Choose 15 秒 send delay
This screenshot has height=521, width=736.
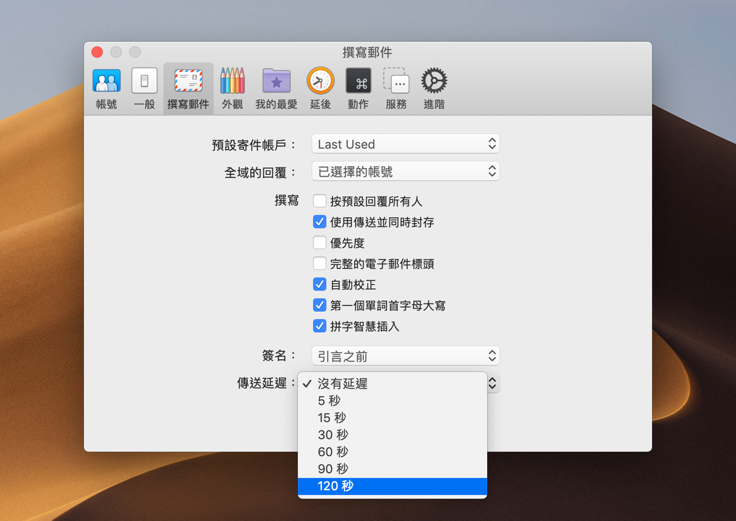392,417
